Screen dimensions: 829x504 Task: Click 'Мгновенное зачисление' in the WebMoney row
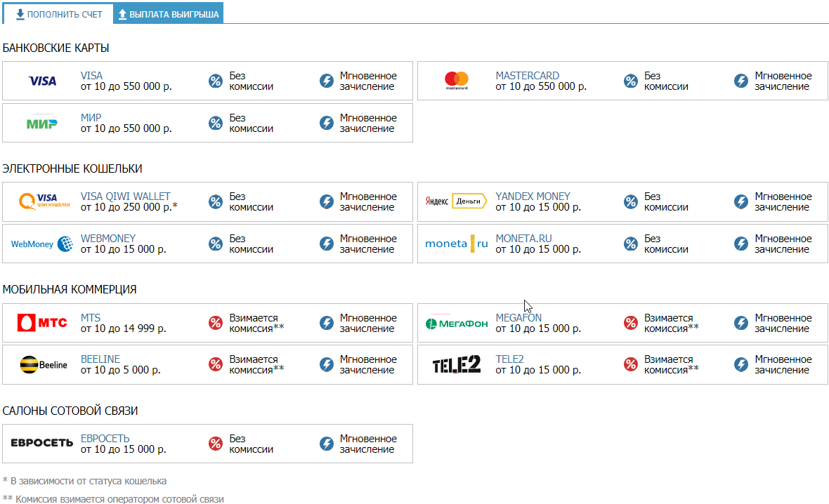(x=368, y=244)
